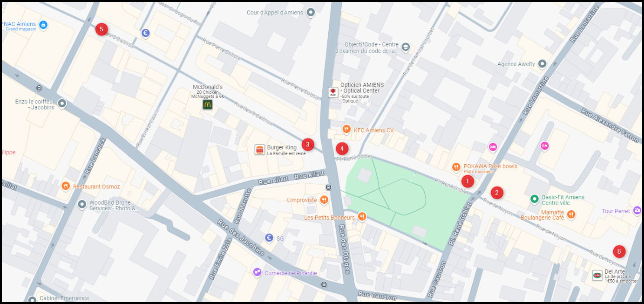Click the KFC Amiens CV restaurant icon
This screenshot has width=644, height=304.
click(346, 130)
